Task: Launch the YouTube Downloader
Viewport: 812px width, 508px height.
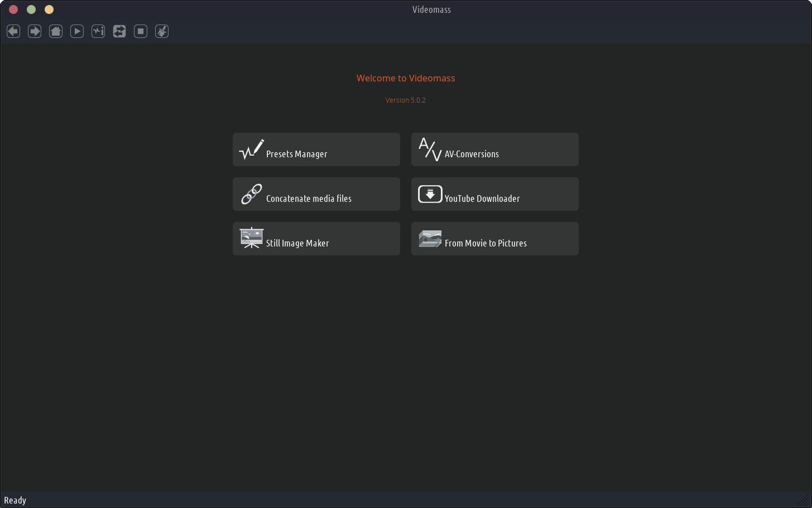Action: pos(494,194)
